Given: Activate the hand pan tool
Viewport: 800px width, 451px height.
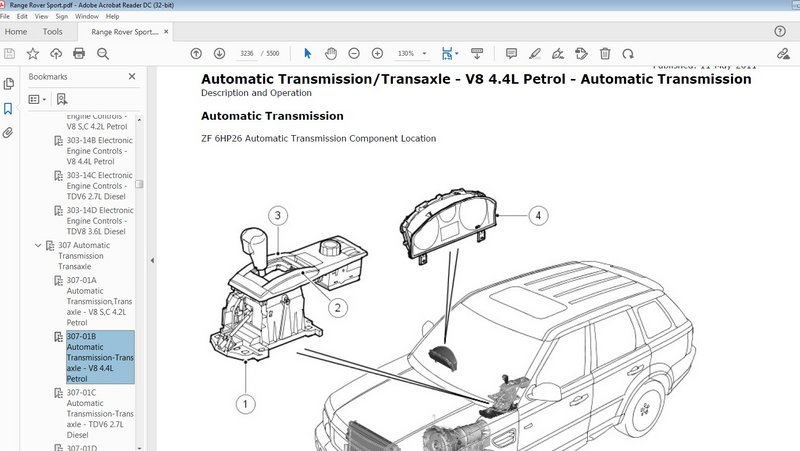Looking at the screenshot, I should (x=331, y=54).
